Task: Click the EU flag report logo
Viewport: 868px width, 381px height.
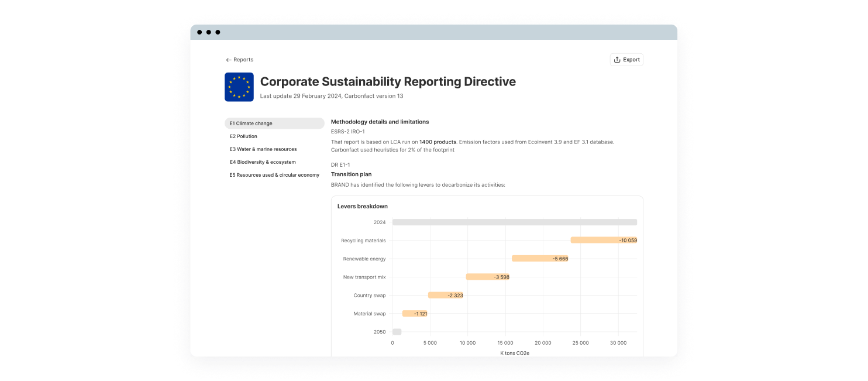Action: 239,87
